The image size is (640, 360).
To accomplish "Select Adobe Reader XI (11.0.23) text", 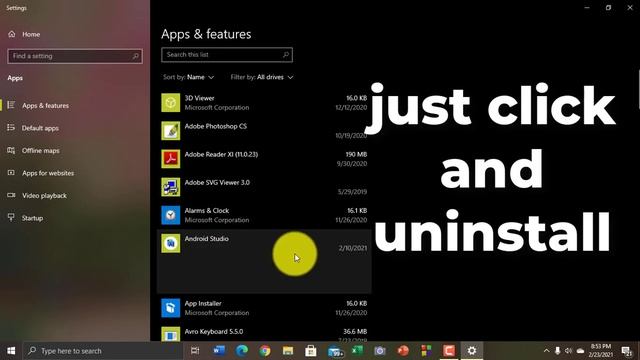I will (221, 154).
